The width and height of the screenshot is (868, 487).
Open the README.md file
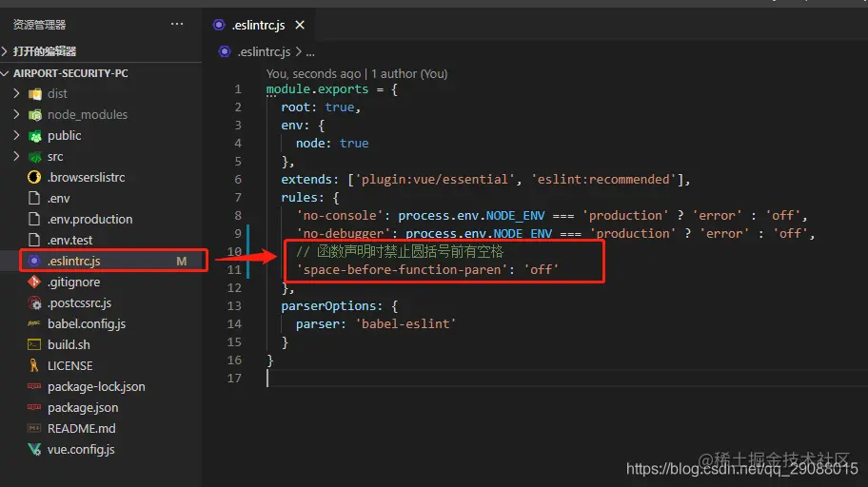pyautogui.click(x=82, y=428)
